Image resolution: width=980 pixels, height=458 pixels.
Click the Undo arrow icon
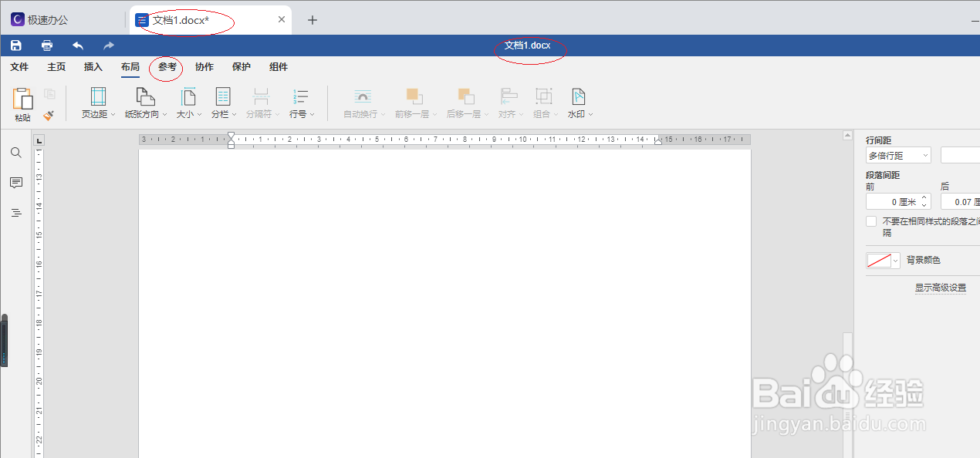(77, 45)
